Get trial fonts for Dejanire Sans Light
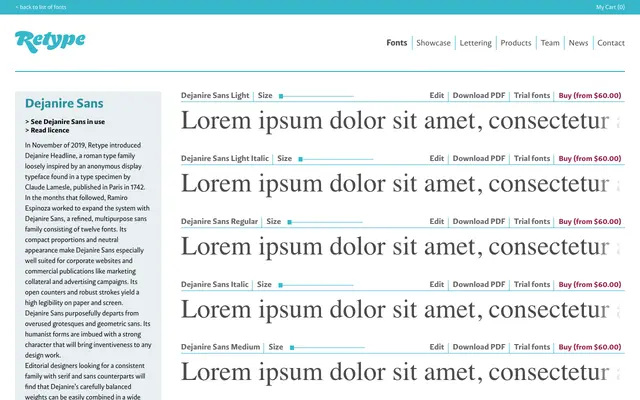The width and height of the screenshot is (640, 400). coord(532,96)
